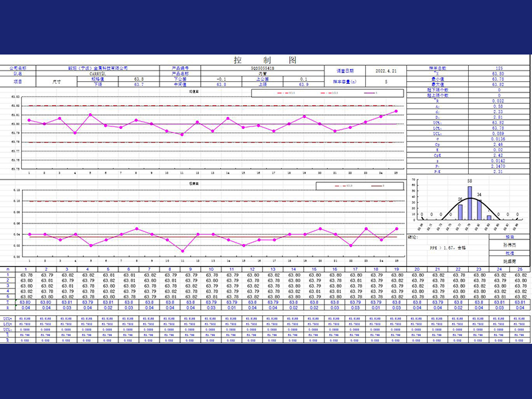This screenshot has width=532, height=399.
Task: Click the total sample count cell 125
Action: (x=498, y=68)
